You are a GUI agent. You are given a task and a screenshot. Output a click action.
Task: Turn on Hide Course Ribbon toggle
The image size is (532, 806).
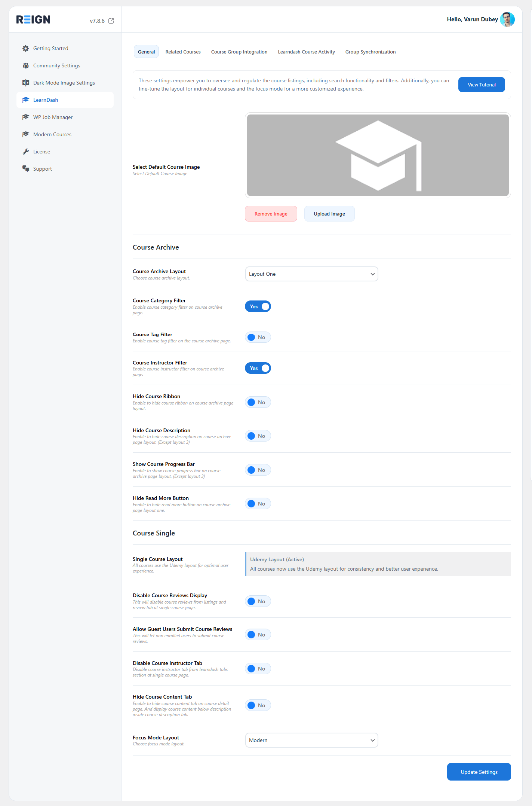[x=258, y=402]
